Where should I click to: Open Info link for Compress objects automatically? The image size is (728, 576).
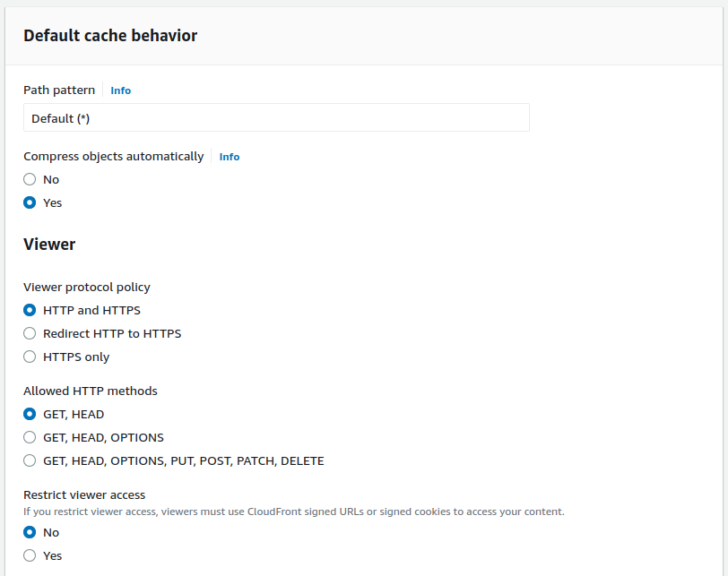(x=230, y=157)
